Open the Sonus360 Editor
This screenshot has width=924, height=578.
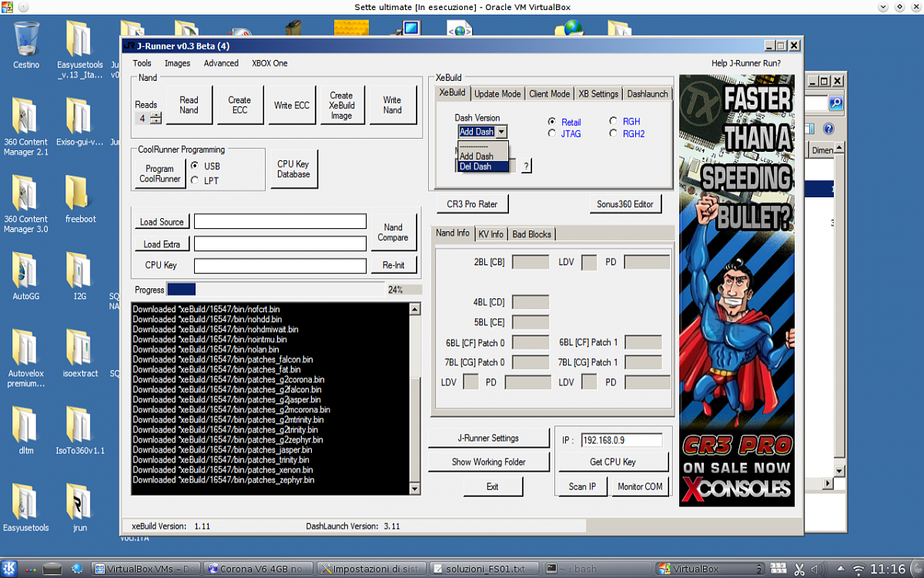click(624, 204)
